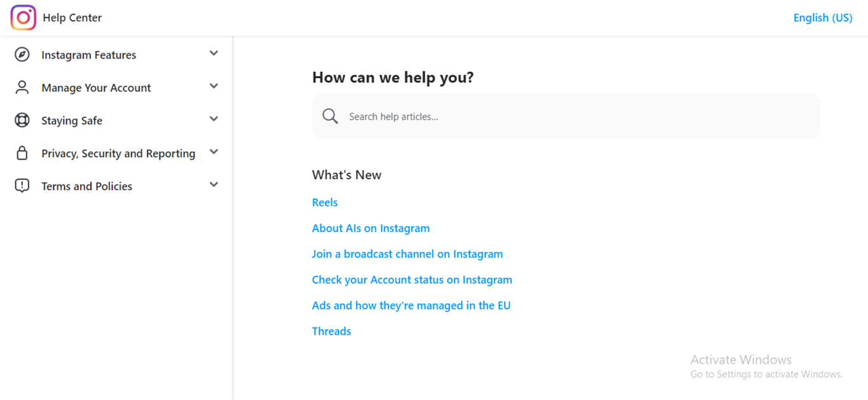Select the Terms and Policies menu item
The image size is (868, 400).
[x=87, y=186]
